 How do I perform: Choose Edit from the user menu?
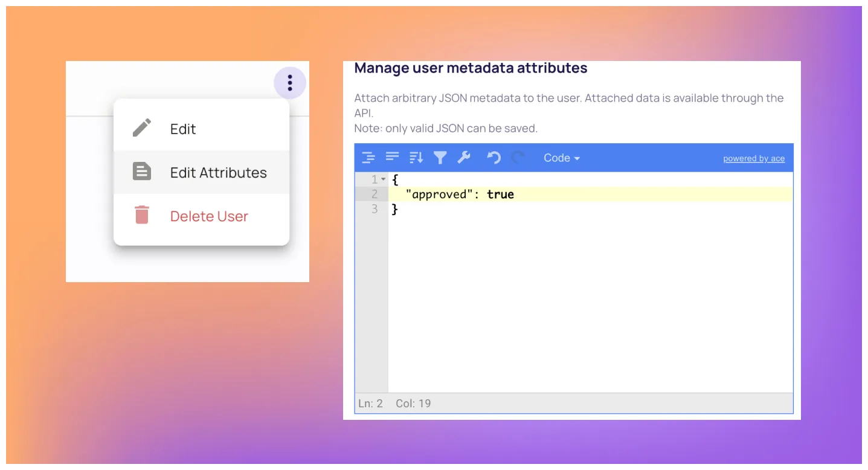point(183,129)
